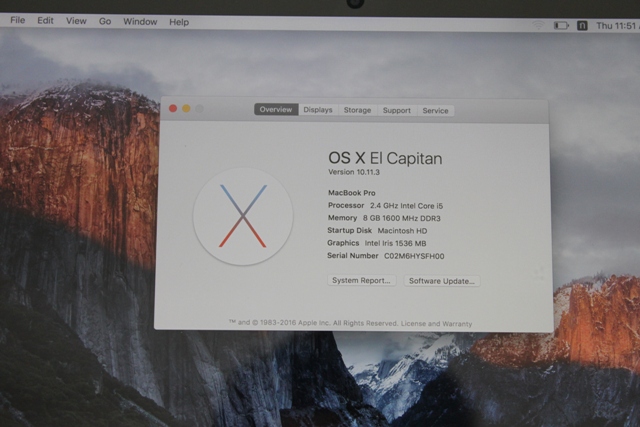Switch to the Service tab
The width and height of the screenshot is (640, 427).
point(436,111)
